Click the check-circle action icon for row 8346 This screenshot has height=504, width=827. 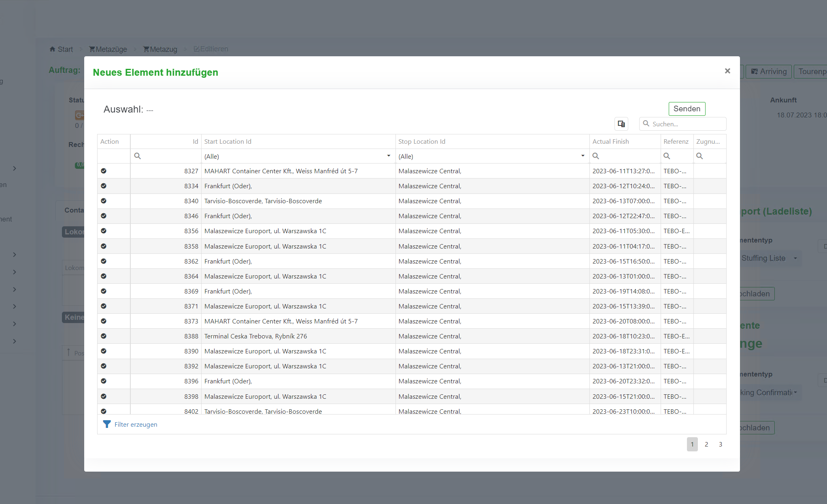[x=104, y=216]
